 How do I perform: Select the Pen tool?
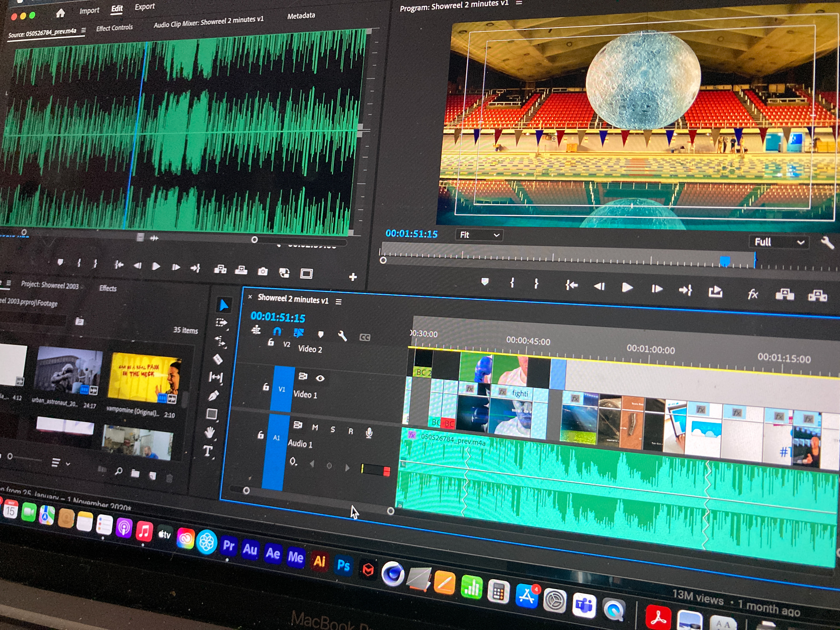pos(213,396)
